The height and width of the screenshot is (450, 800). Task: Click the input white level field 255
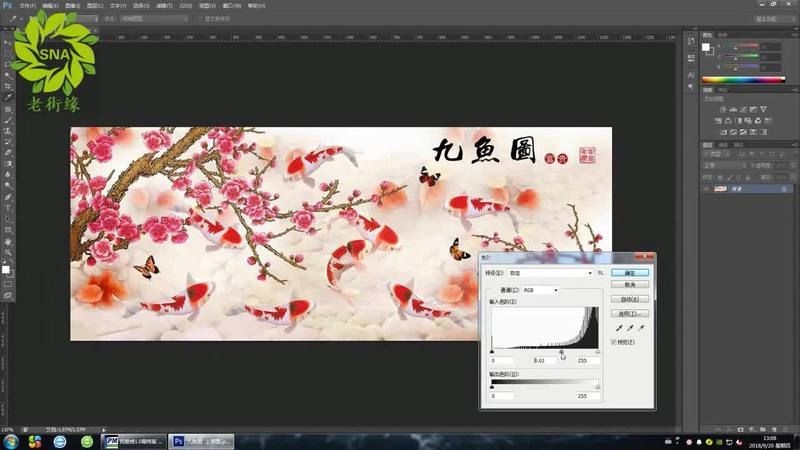coord(588,361)
